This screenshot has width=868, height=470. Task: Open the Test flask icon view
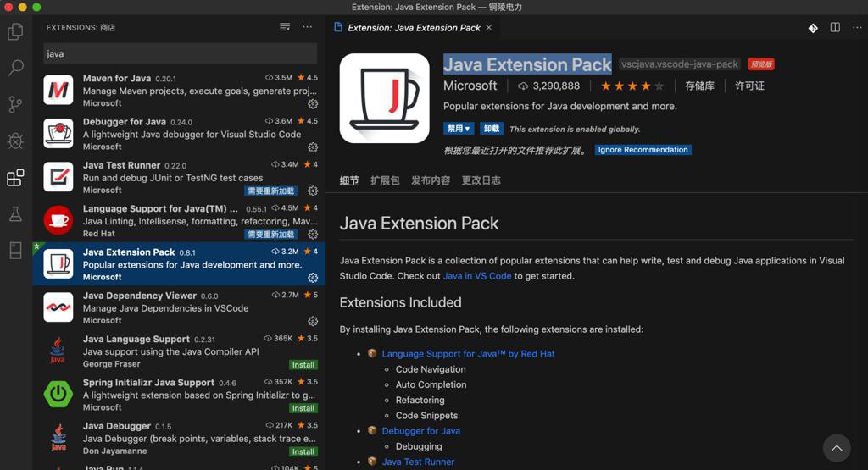click(x=15, y=214)
